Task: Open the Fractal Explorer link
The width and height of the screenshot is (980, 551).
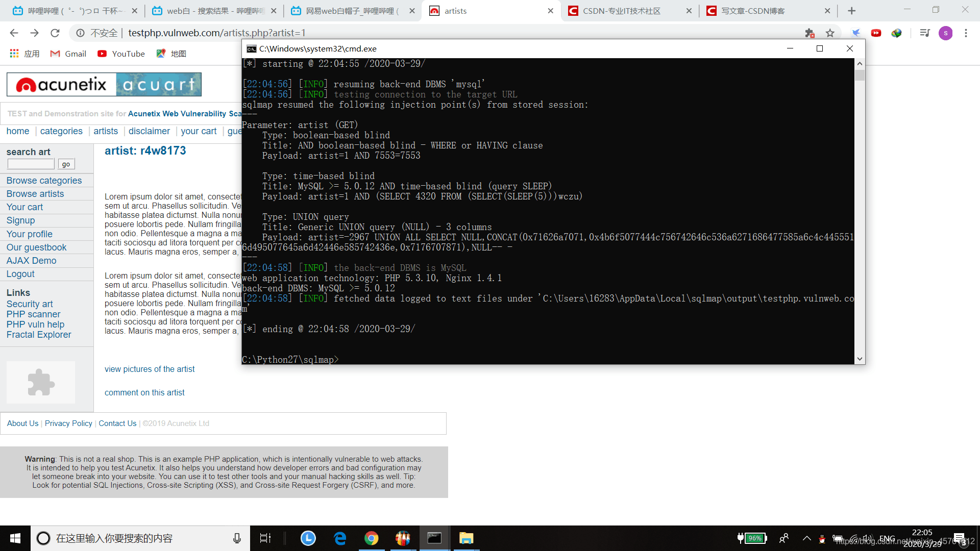Action: pos(39,335)
